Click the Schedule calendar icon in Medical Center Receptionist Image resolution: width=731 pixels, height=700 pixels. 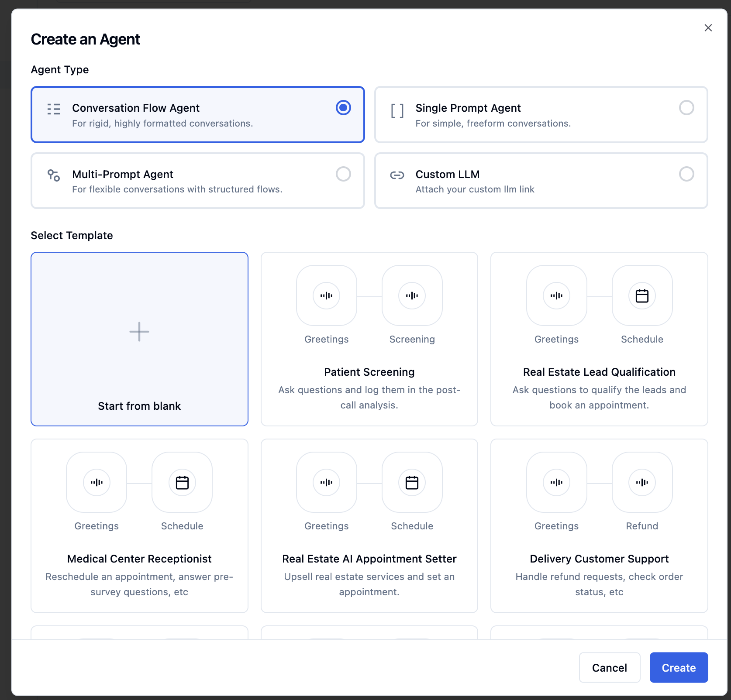tap(182, 482)
